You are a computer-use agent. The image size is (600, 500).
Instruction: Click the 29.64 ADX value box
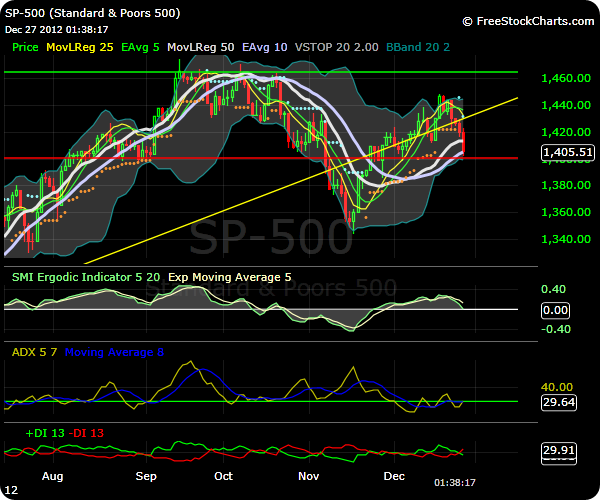tap(559, 403)
